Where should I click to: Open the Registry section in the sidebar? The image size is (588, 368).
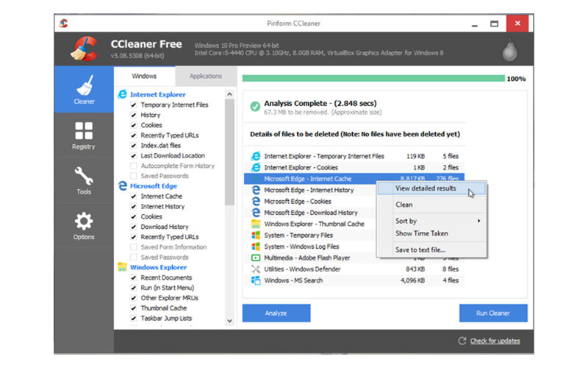click(x=84, y=135)
